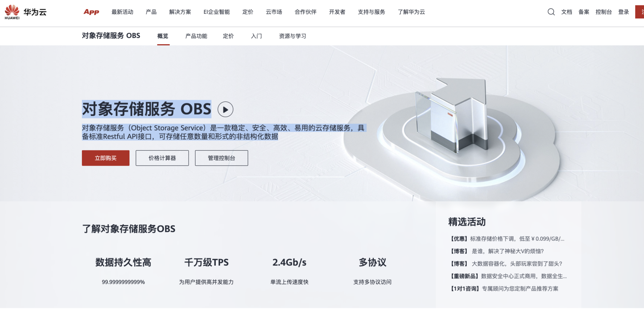Screen dimensions: 644x321
Task: Click the 对象存储服务 OBS hero title
Action: [x=146, y=109]
